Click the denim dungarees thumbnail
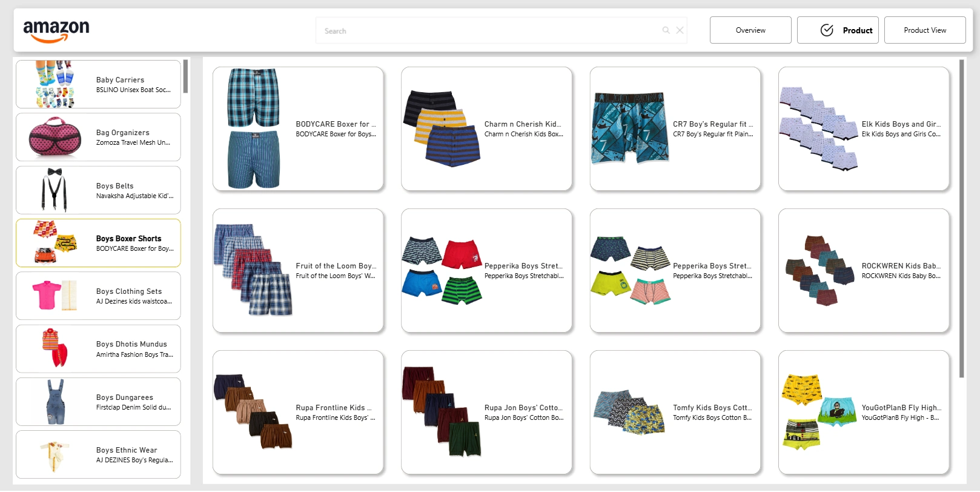This screenshot has width=980, height=492. pos(55,402)
